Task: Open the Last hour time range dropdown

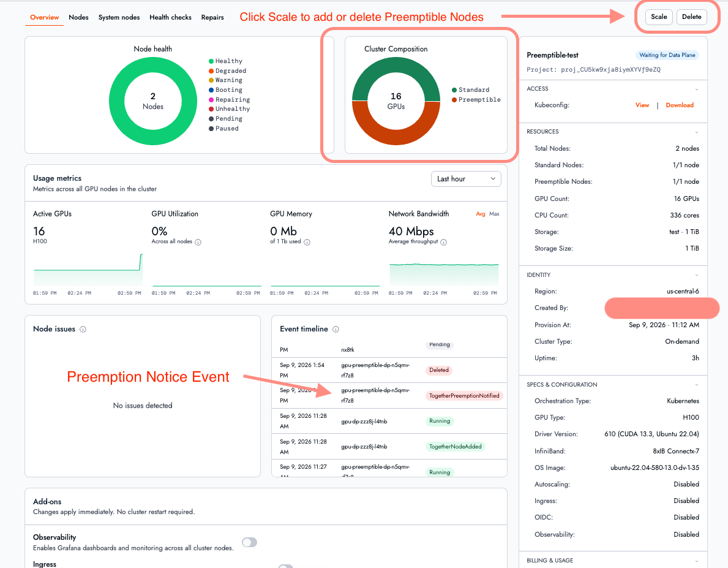Action: tap(466, 179)
